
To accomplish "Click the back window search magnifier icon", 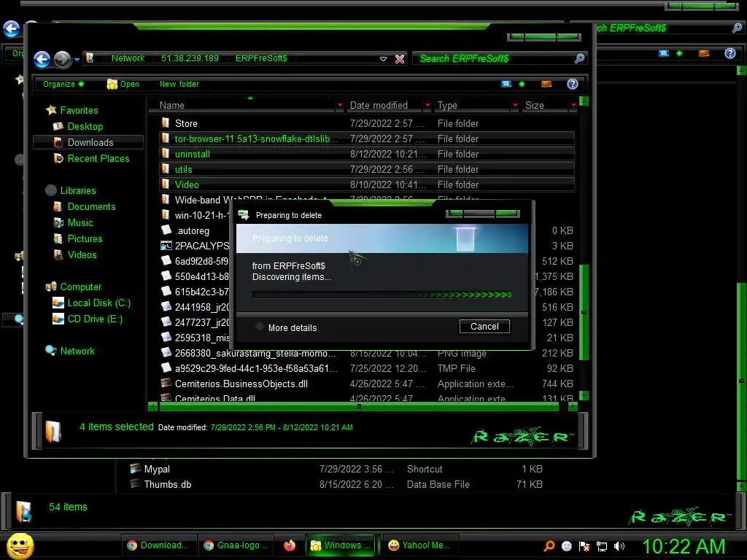I will pyautogui.click(x=737, y=28).
